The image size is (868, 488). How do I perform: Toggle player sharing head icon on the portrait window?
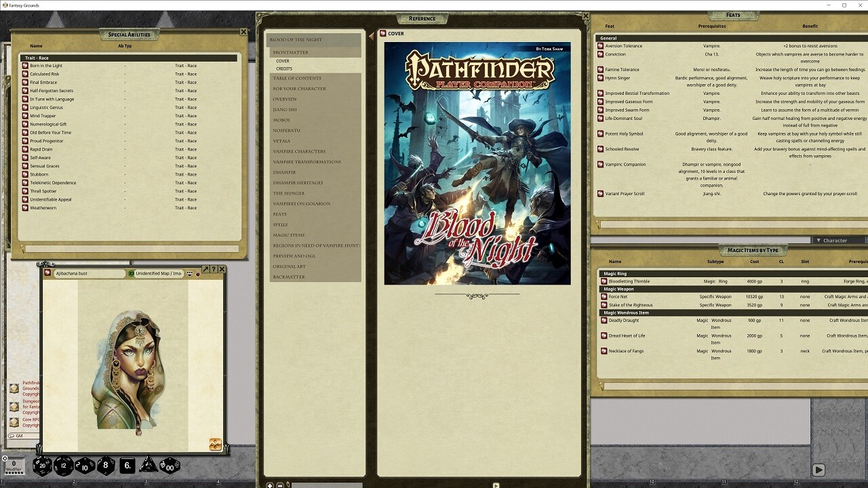click(x=190, y=272)
